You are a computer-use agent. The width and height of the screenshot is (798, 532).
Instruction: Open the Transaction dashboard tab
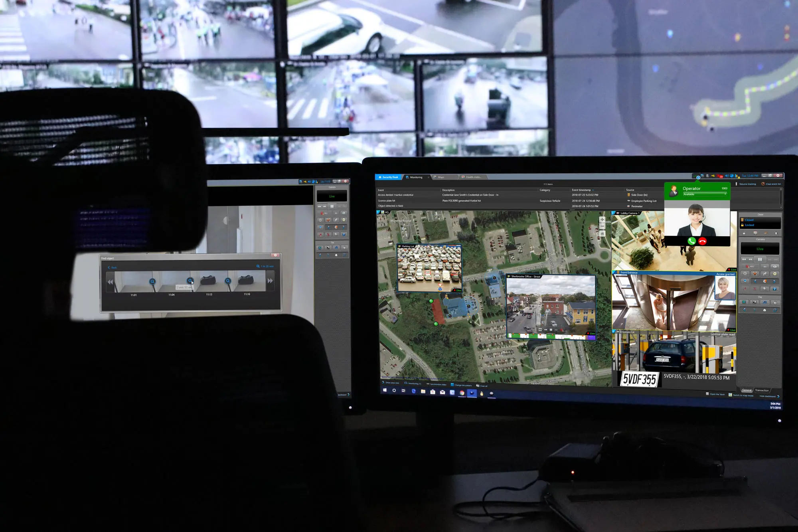pyautogui.click(x=762, y=390)
